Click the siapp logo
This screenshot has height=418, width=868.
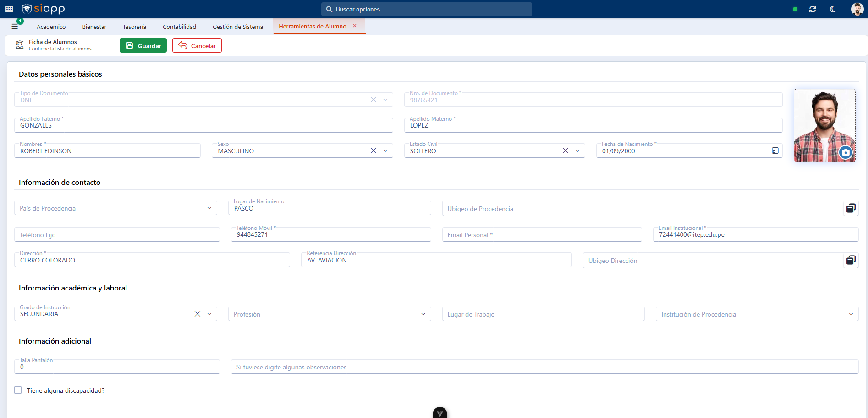coord(44,9)
